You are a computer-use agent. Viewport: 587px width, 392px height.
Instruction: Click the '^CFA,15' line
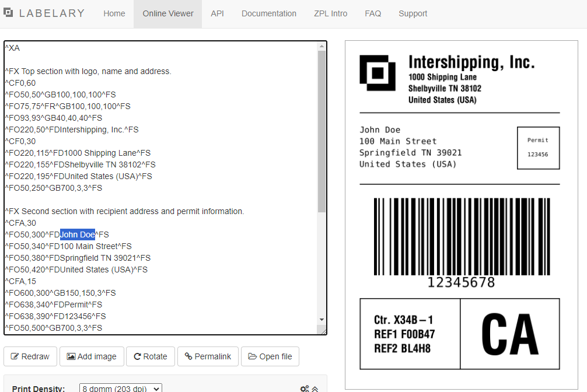click(x=20, y=281)
